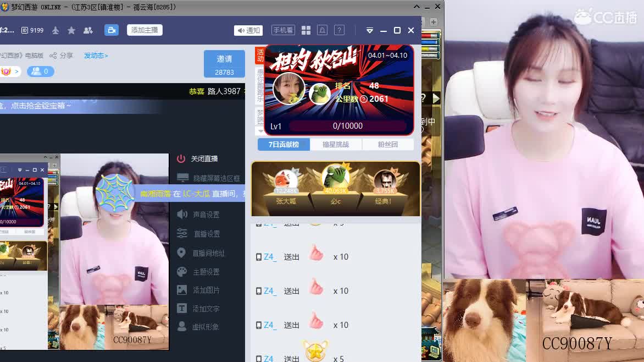The width and height of the screenshot is (644, 362).
Task: Expand the fan badge chevron beside the medal
Action: [x=16, y=72]
